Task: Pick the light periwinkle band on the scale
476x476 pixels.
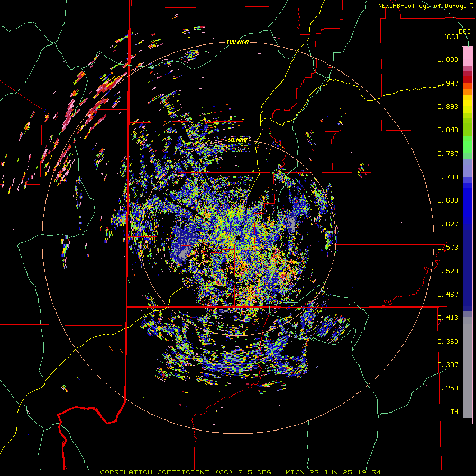Action: (467, 168)
